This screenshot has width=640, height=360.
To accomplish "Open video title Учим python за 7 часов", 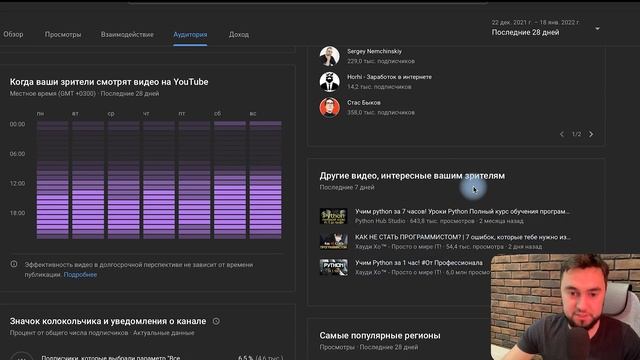I will 462,211.
